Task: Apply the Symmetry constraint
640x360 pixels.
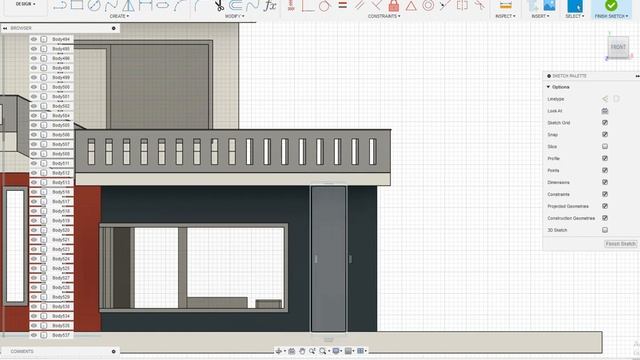Action: click(462, 5)
